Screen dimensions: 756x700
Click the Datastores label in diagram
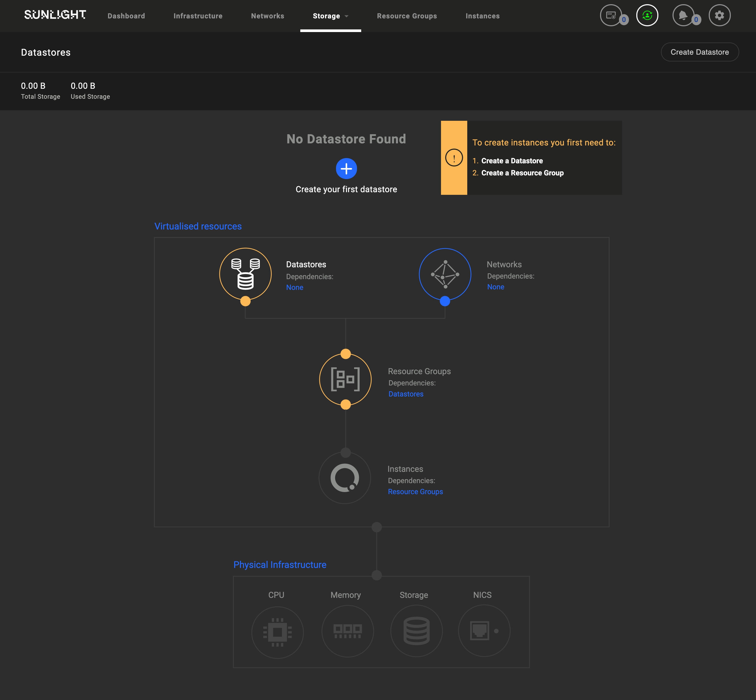306,264
